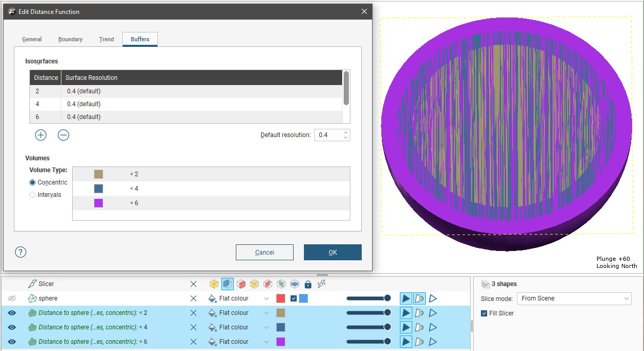This screenshot has height=351, width=644.
Task: Open the Slice mode dropdown
Action: tap(574, 298)
